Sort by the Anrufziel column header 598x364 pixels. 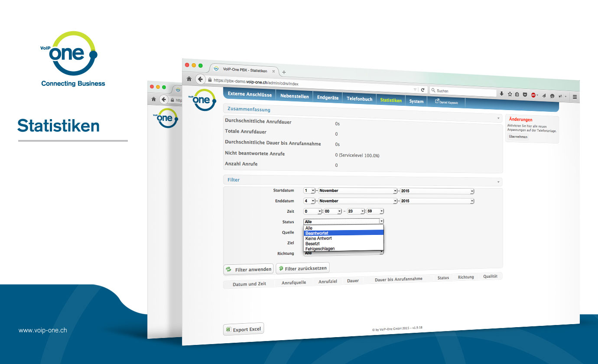pos(328,282)
